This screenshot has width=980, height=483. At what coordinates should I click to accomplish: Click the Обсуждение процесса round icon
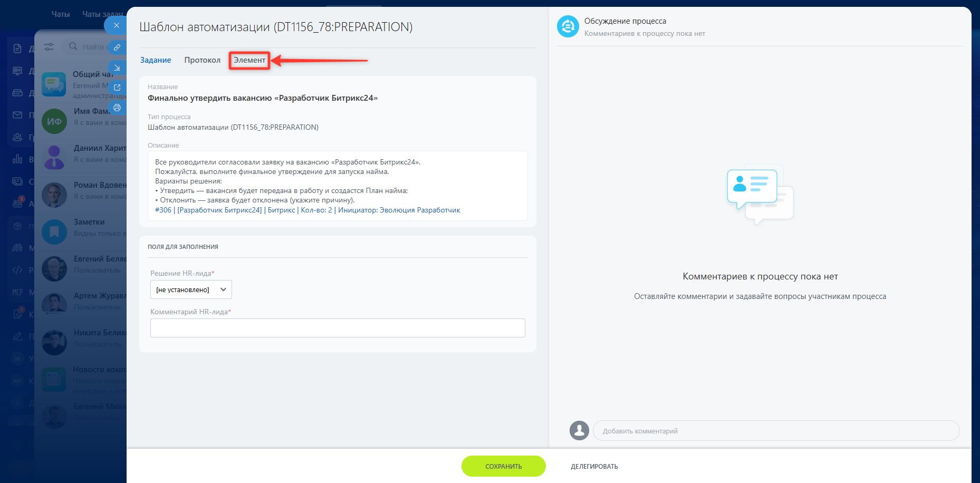point(568,26)
